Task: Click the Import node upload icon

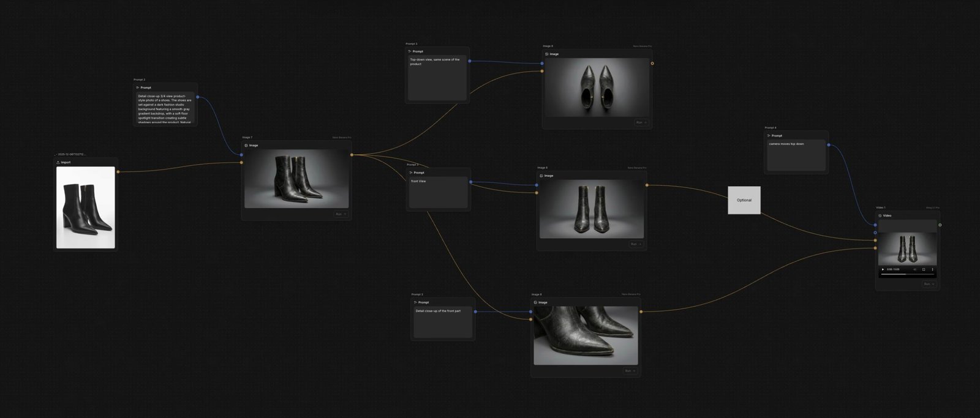Action: point(58,162)
